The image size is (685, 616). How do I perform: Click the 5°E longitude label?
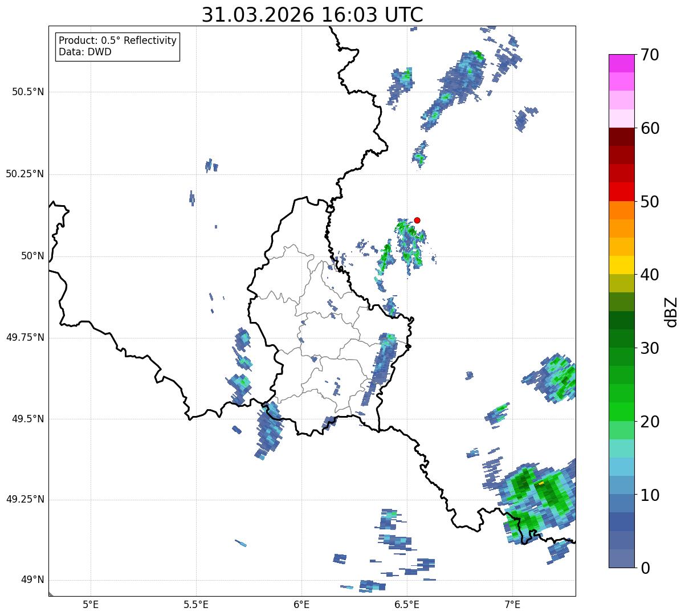pos(91,604)
